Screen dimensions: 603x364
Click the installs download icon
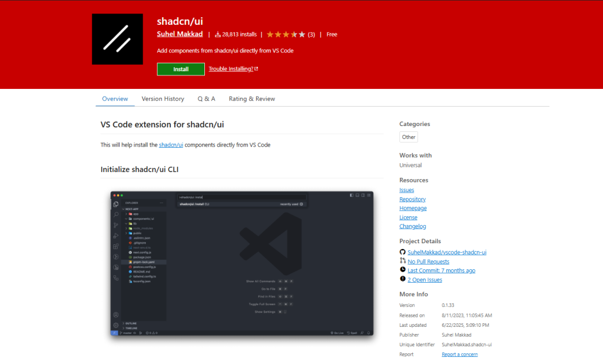(218, 34)
